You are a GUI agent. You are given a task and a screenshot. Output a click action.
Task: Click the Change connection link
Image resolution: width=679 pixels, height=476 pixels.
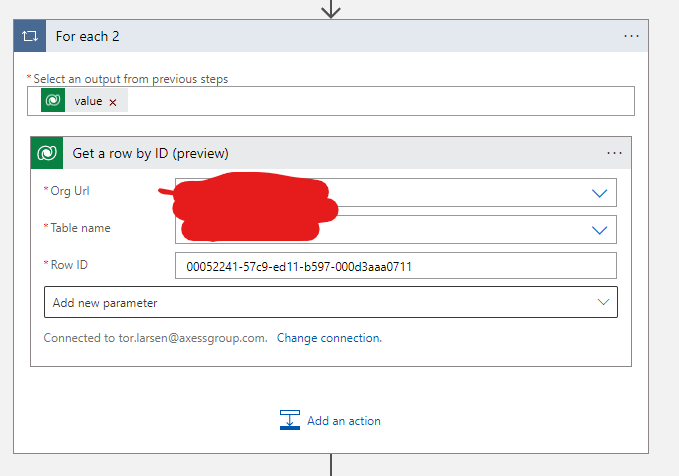[x=329, y=338]
